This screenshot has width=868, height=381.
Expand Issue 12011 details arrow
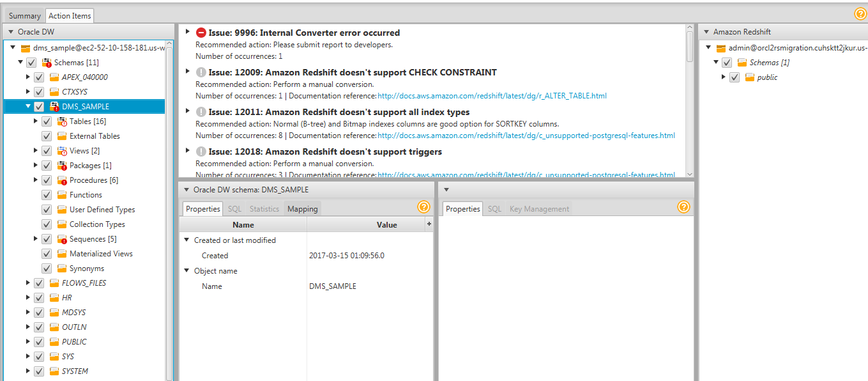(x=187, y=111)
